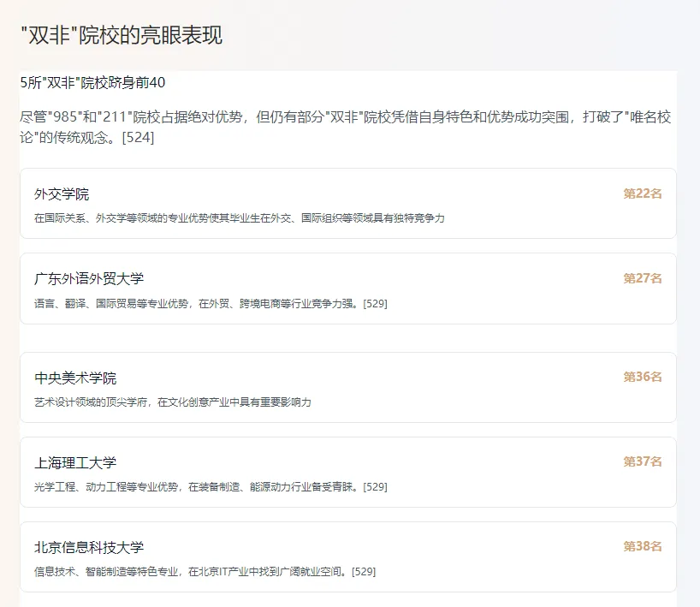Click the [529] citation under 上海理工大学

(x=375, y=487)
